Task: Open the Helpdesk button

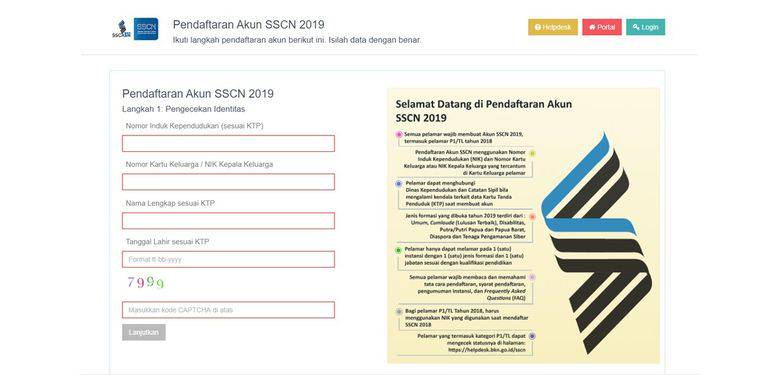Action: pyautogui.click(x=553, y=27)
